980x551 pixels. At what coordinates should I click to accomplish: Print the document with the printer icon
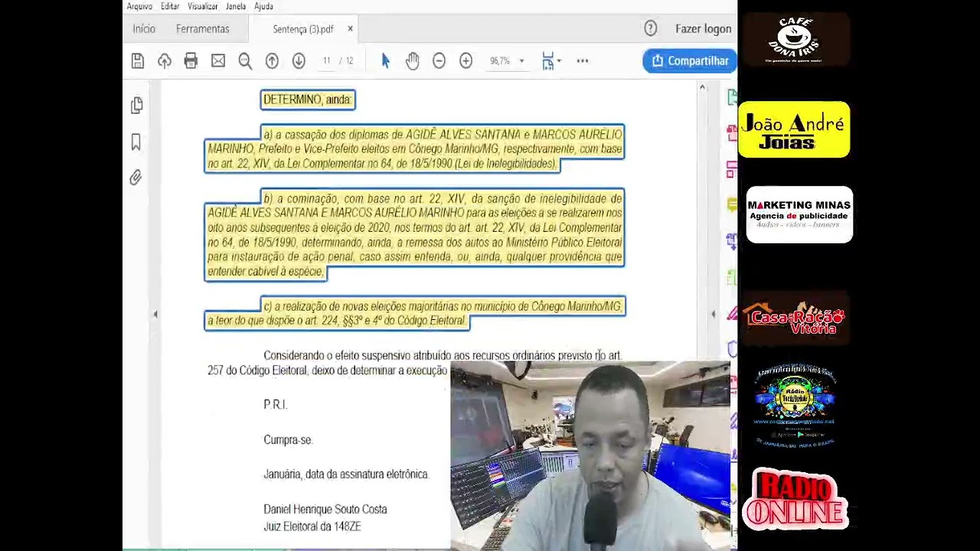(x=191, y=61)
